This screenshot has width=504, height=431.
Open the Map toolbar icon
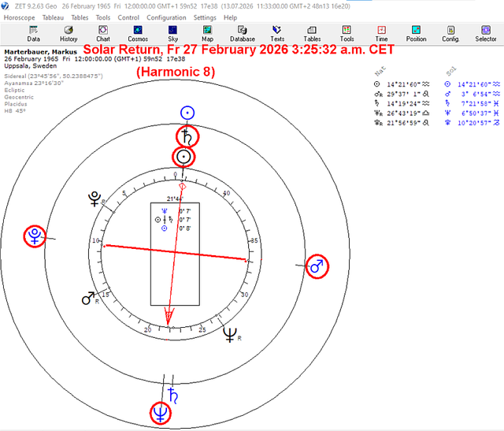tap(207, 34)
